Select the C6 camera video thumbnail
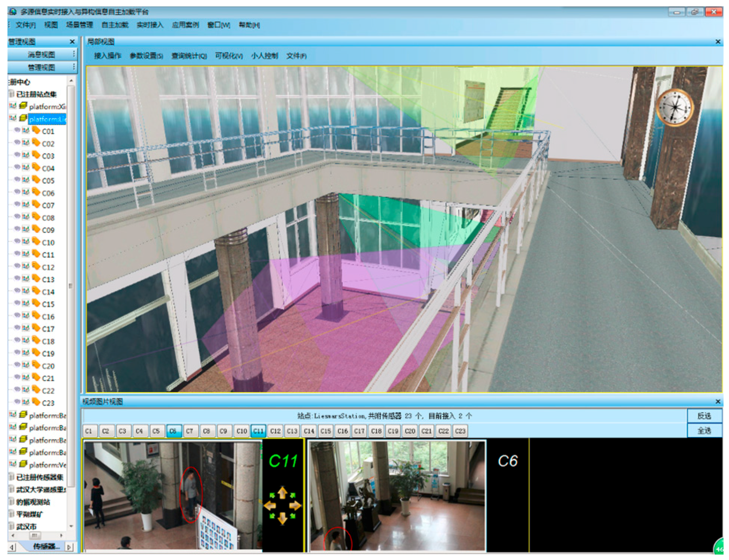 397,496
